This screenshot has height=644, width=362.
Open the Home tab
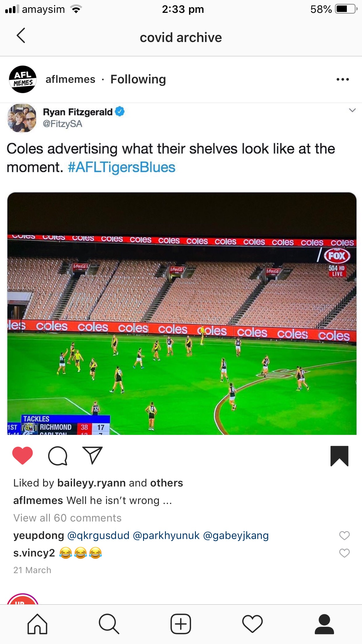click(37, 624)
